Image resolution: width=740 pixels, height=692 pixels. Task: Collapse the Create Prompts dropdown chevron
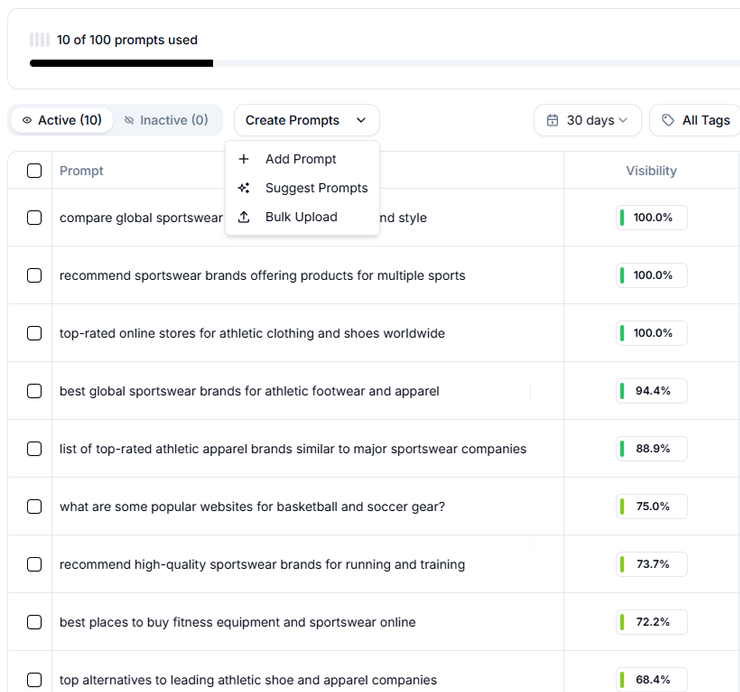[361, 120]
